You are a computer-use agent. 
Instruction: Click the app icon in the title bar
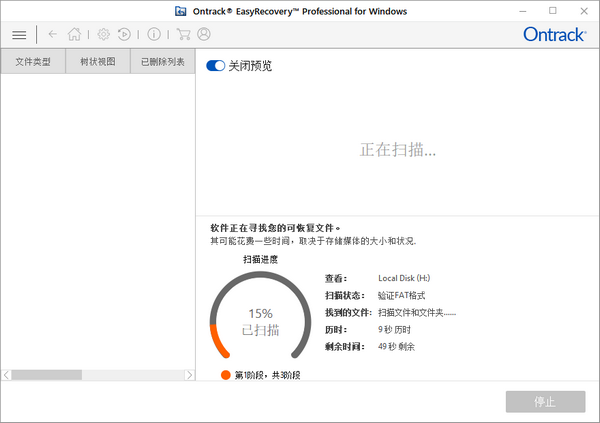181,11
